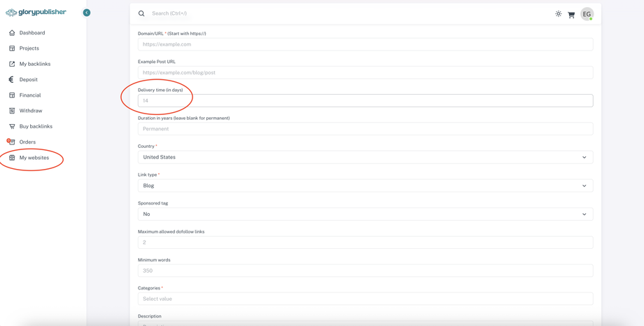Click the search magnifier icon

141,13
